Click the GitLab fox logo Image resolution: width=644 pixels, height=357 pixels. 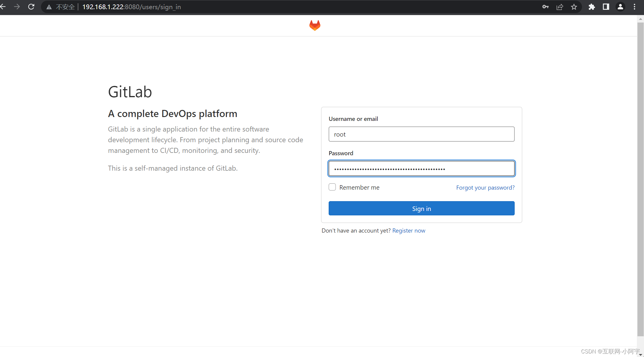pyautogui.click(x=315, y=25)
